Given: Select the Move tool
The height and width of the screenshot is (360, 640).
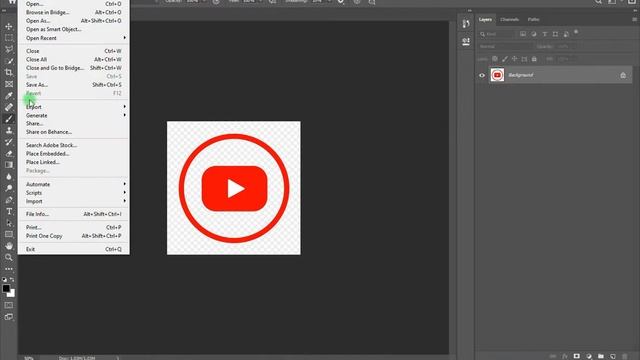Looking at the screenshot, I should [x=9, y=27].
